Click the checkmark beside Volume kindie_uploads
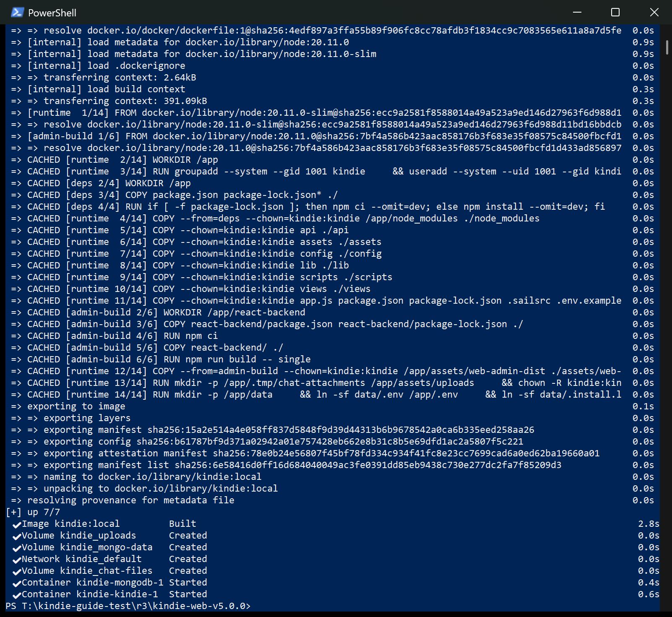The height and width of the screenshot is (617, 672). (17, 536)
